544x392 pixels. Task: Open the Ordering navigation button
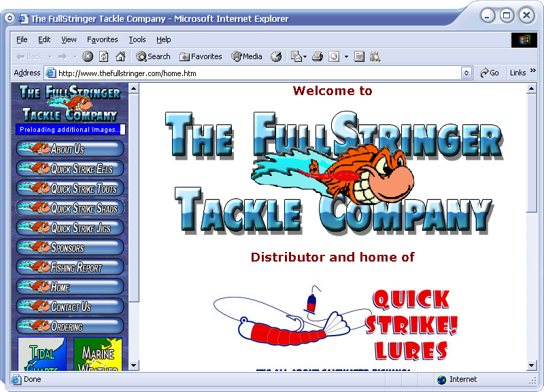(70, 327)
